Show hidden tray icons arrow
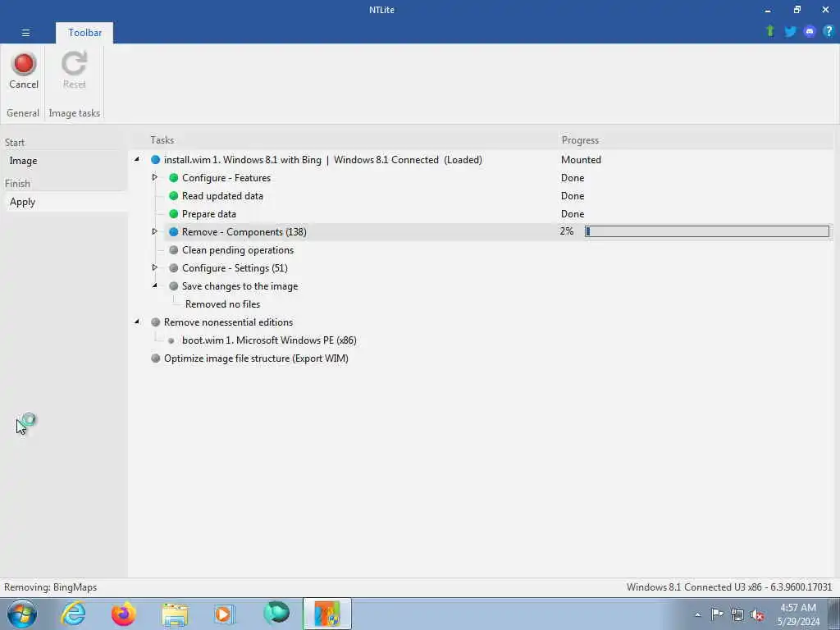 pyautogui.click(x=697, y=614)
